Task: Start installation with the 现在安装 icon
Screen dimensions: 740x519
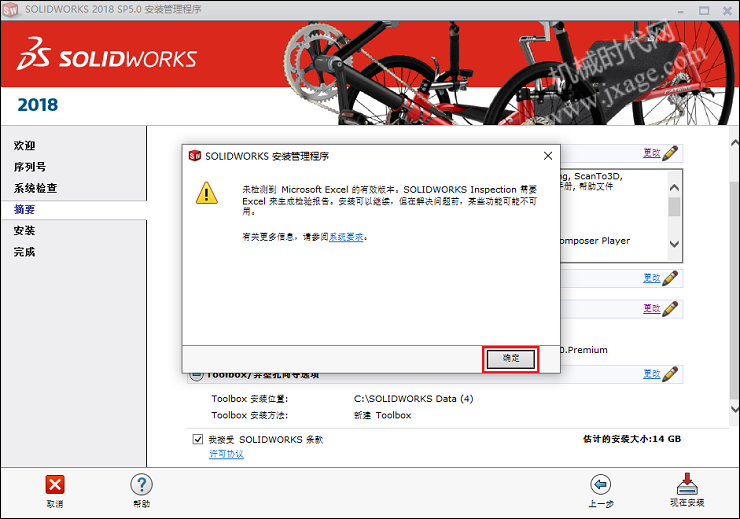Action: point(687,484)
